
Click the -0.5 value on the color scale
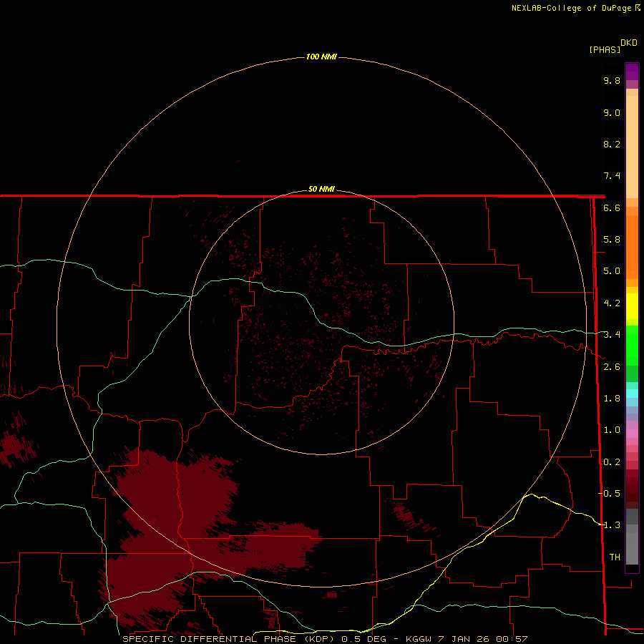609,493
